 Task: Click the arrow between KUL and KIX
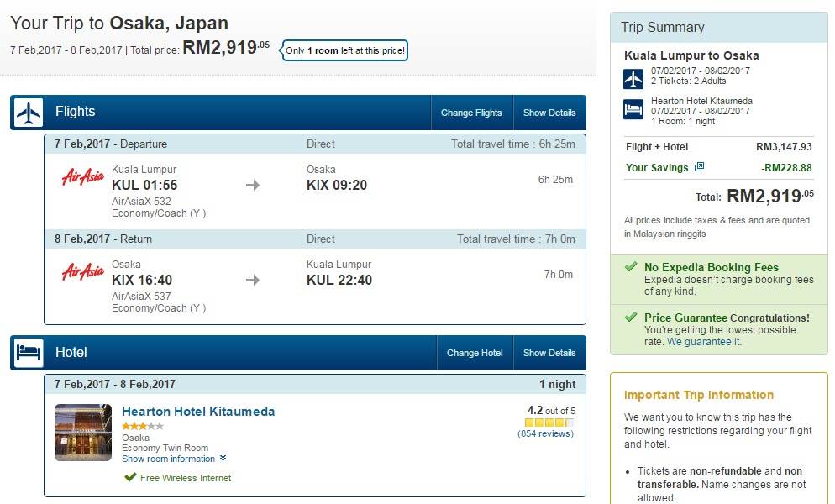(253, 185)
